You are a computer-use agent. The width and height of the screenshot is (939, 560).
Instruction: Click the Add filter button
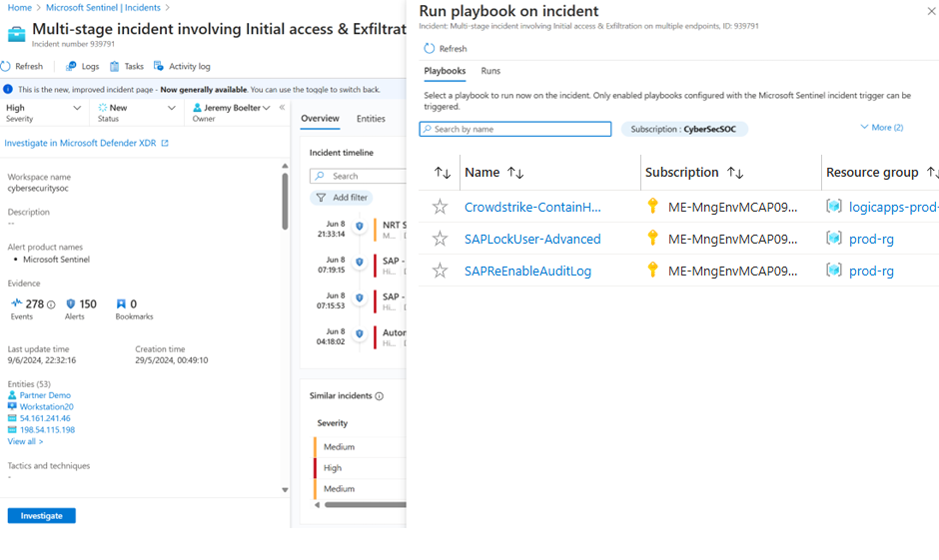click(x=342, y=198)
